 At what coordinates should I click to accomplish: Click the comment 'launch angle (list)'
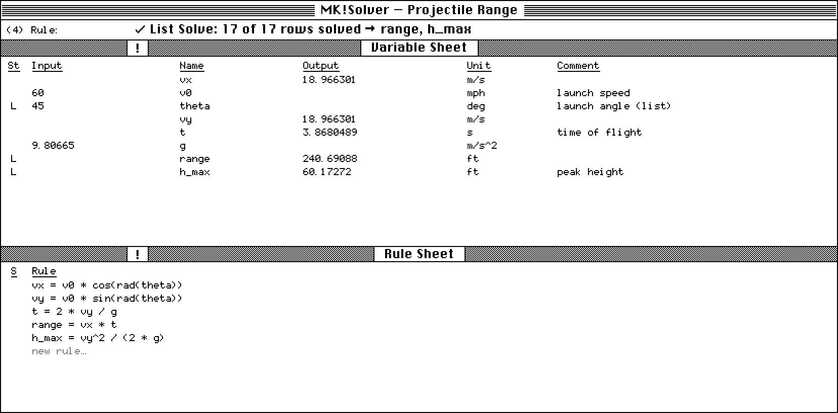tap(614, 106)
